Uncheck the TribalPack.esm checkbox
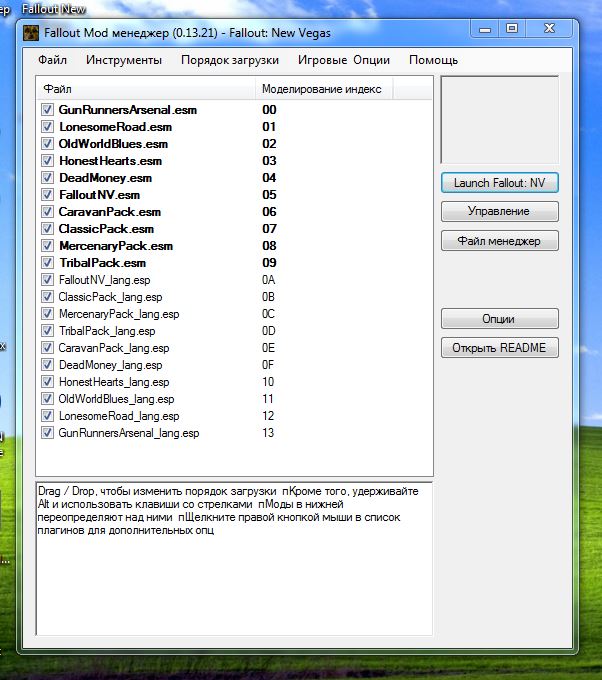Image resolution: width=602 pixels, height=680 pixels. (47, 263)
